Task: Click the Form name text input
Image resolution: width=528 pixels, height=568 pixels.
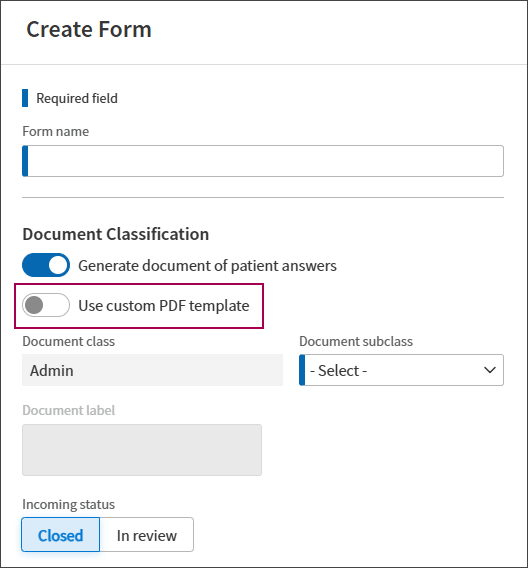Action: point(263,161)
